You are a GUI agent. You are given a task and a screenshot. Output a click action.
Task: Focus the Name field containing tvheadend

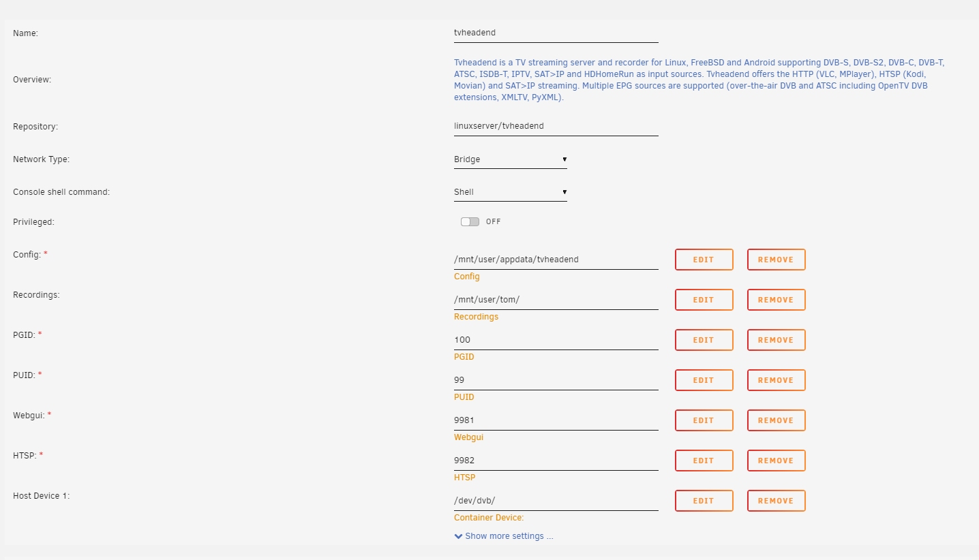tap(556, 33)
